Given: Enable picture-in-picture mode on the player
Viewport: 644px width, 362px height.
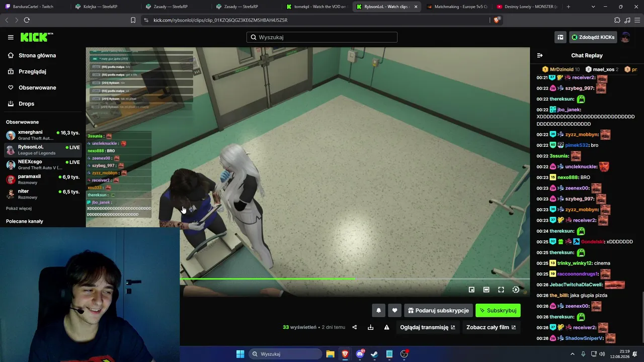Looking at the screenshot, I should click(x=471, y=290).
